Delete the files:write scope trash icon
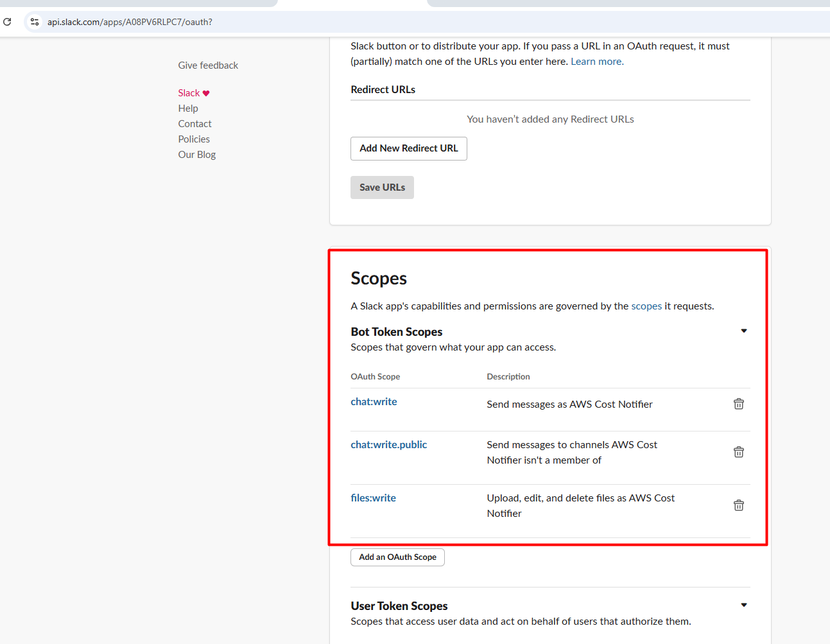 pos(739,505)
